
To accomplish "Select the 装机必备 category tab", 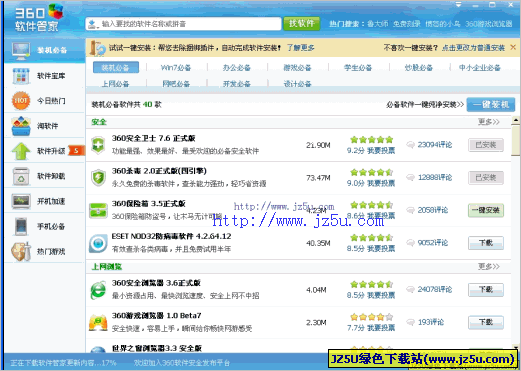I will tap(115, 68).
